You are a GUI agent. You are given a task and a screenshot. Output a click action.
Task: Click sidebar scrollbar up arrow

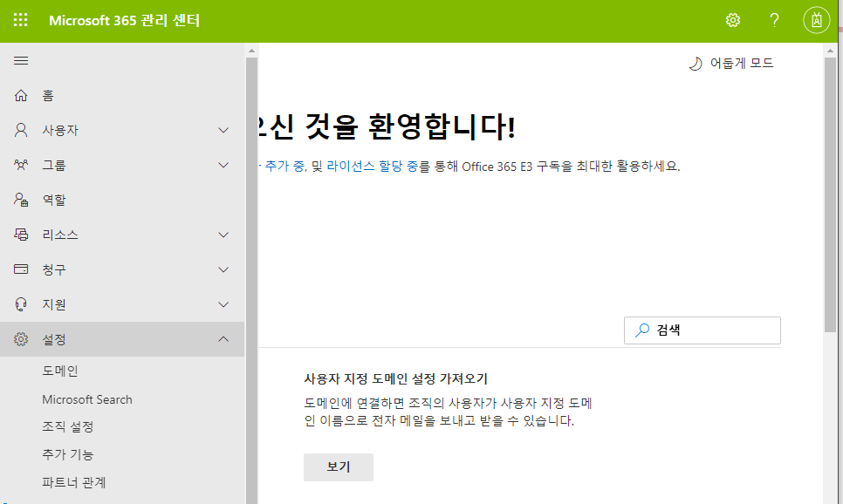pos(251,51)
